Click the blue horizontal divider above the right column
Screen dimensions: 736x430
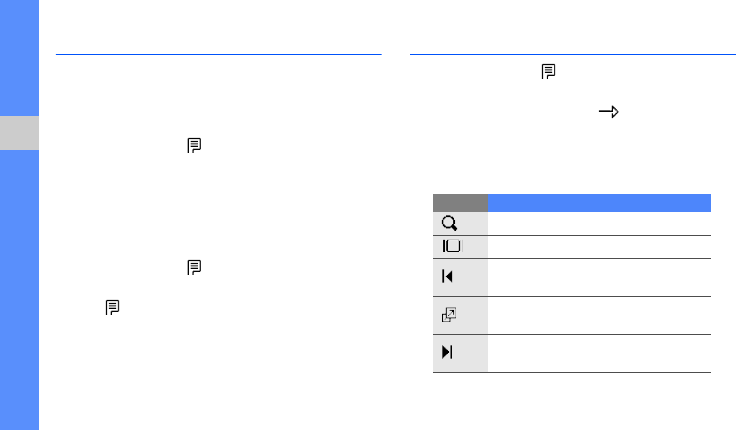click(572, 55)
